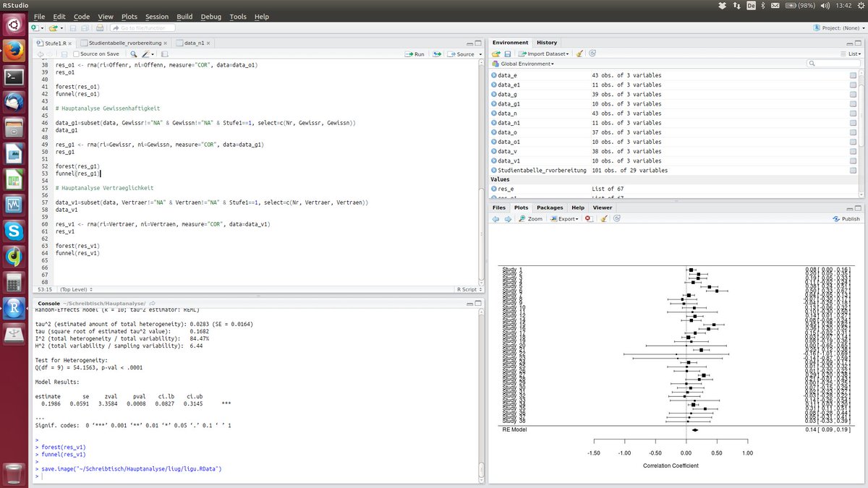Launch Firefox from the Ubuntu dock

pos(14,51)
